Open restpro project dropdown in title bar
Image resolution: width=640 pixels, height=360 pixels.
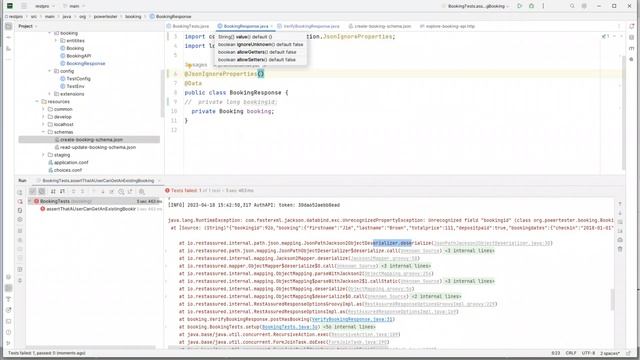pyautogui.click(x=44, y=6)
